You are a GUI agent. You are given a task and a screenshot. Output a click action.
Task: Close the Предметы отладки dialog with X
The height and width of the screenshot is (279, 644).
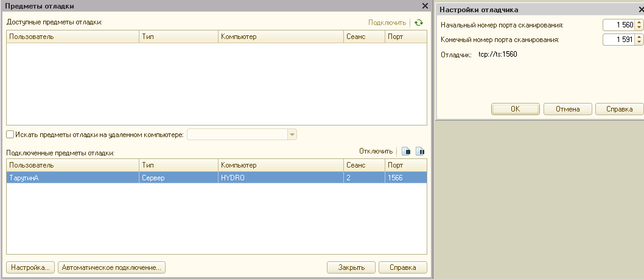[x=425, y=5]
